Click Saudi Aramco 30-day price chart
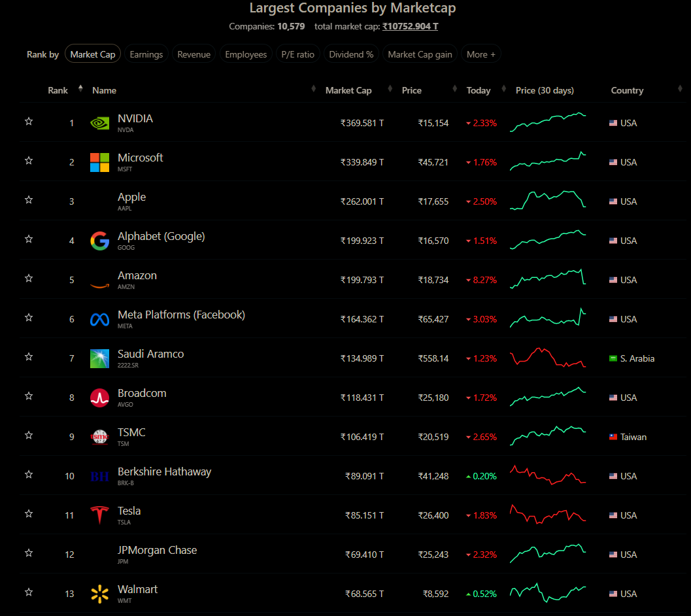The width and height of the screenshot is (691, 616). [x=548, y=358]
